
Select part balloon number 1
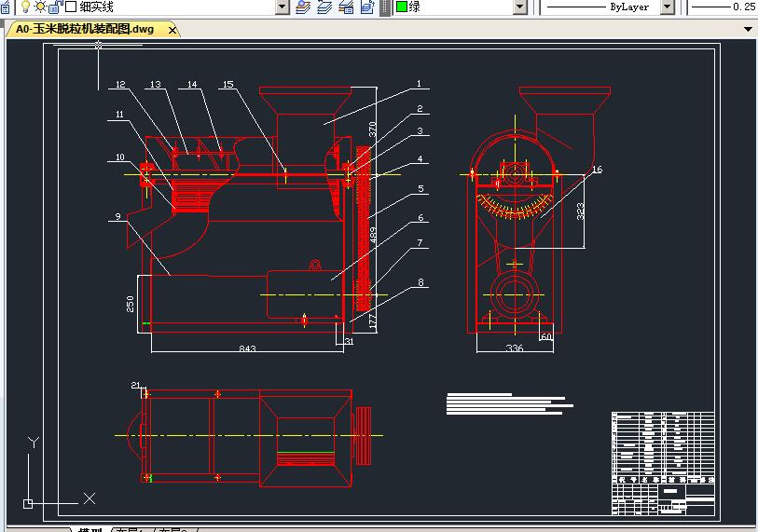point(420,84)
